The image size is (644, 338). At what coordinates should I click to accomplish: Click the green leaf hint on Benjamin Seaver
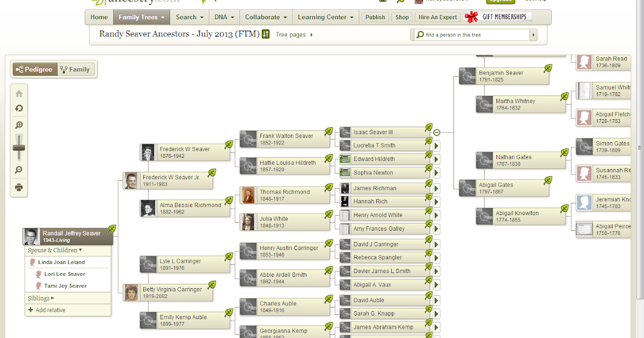(x=548, y=68)
